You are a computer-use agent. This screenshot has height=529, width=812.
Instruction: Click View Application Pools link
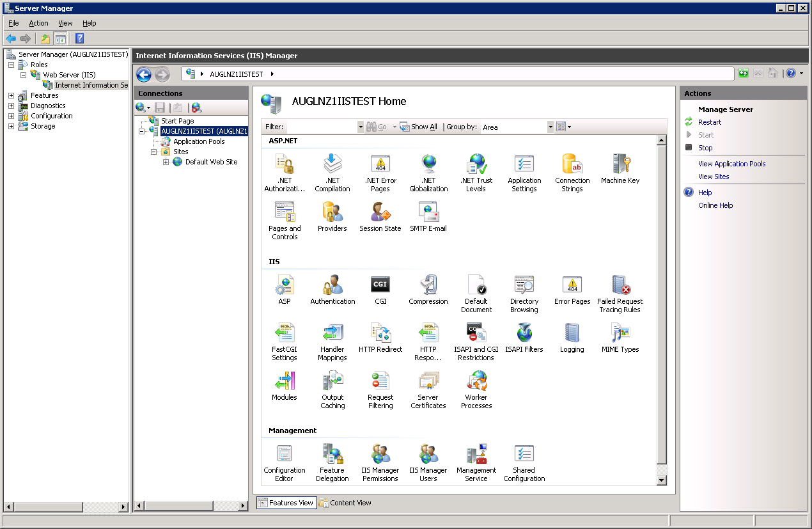click(x=731, y=164)
